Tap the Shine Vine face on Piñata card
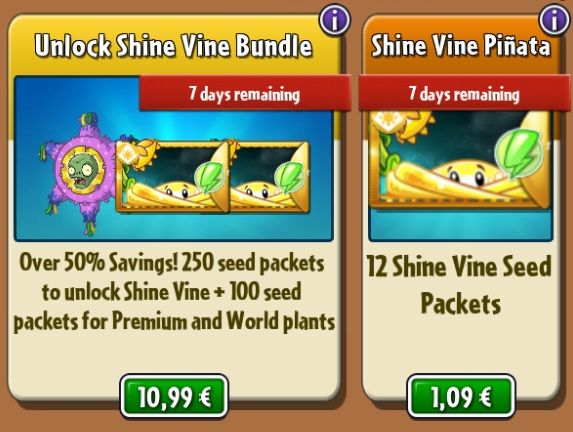Image resolution: width=573 pixels, height=432 pixels. point(461,175)
